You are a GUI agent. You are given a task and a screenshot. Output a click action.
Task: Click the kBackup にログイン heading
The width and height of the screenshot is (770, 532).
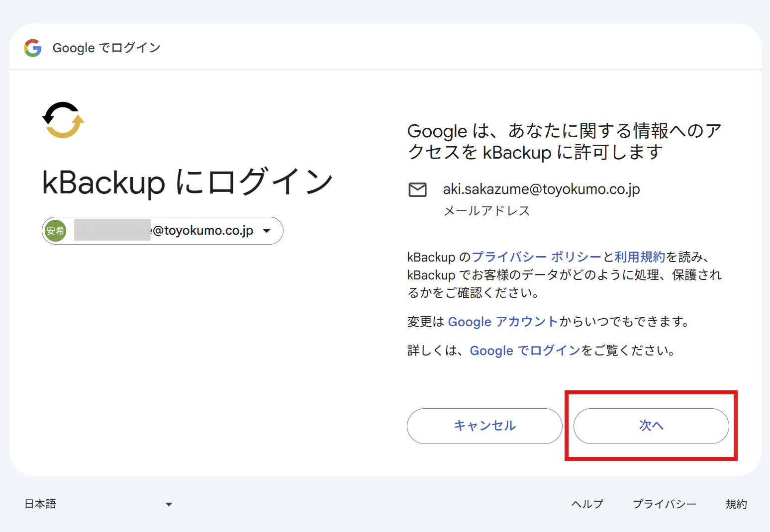click(188, 182)
